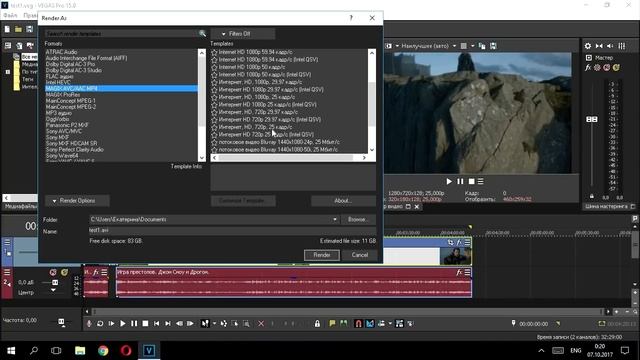Click the formats list scroll-down arrow
The image size is (640, 360).
pos(202,158)
